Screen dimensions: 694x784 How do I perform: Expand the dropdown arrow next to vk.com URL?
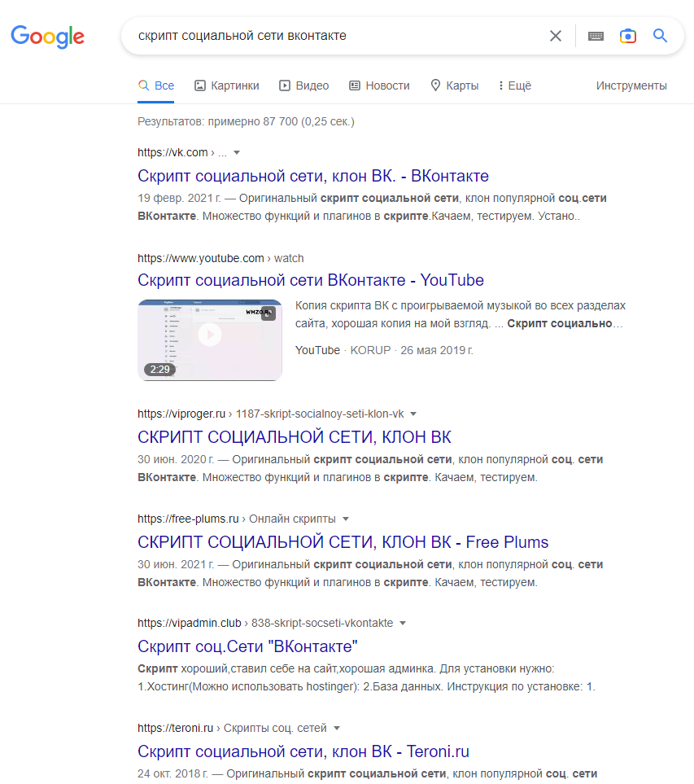[237, 152]
